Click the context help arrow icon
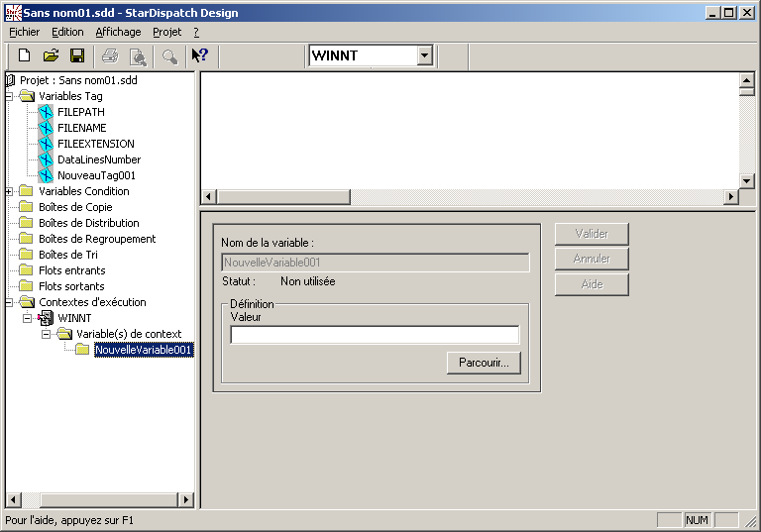The image size is (761, 532). coord(199,55)
